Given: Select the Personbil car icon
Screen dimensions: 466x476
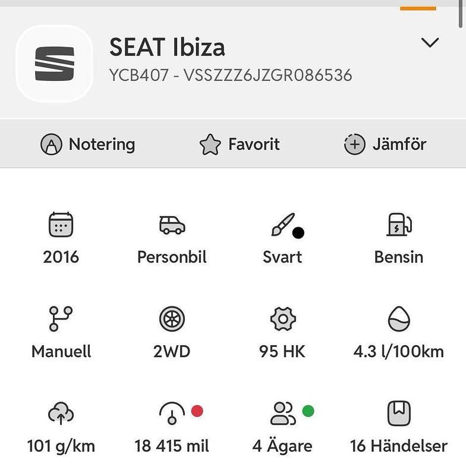Looking at the screenshot, I should pos(172,225).
